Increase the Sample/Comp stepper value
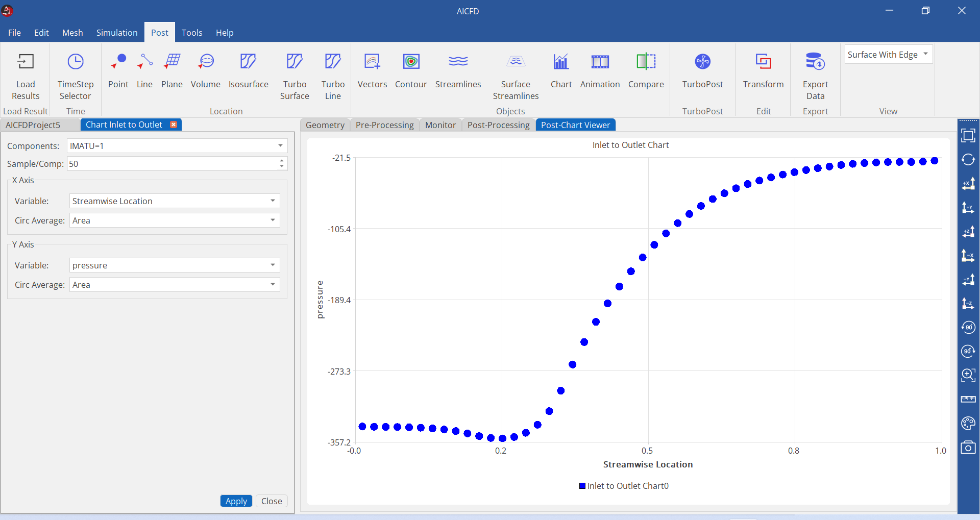Viewport: 980px width, 520px height. pyautogui.click(x=282, y=161)
